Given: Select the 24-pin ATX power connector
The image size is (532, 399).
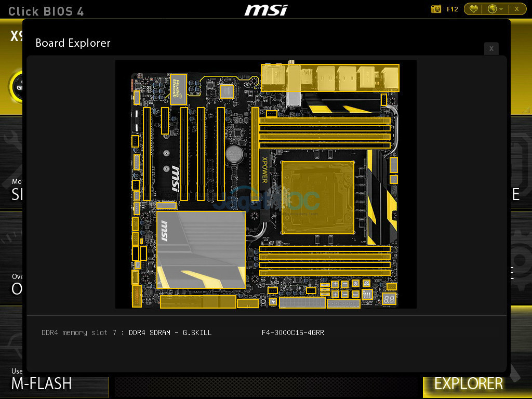Looking at the screenshot, I should pos(302,302).
